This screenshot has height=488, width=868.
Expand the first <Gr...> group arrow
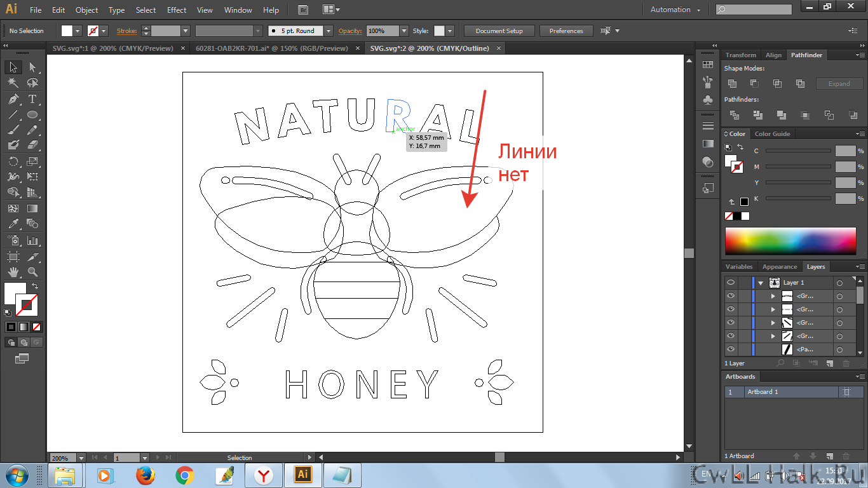[773, 296]
